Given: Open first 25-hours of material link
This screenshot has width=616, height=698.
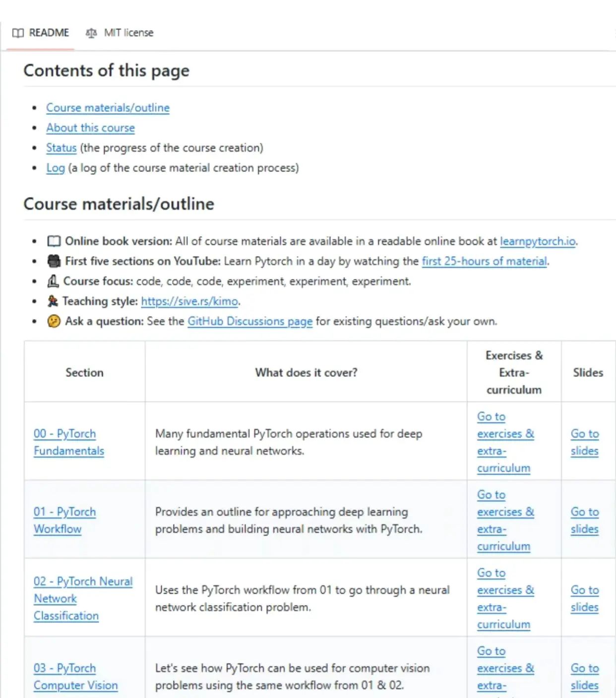Looking at the screenshot, I should pyautogui.click(x=484, y=261).
